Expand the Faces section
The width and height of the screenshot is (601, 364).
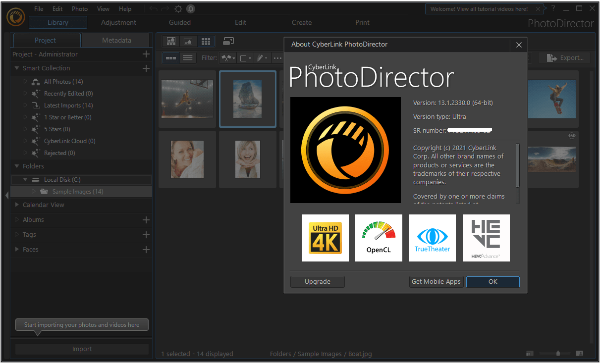17,250
